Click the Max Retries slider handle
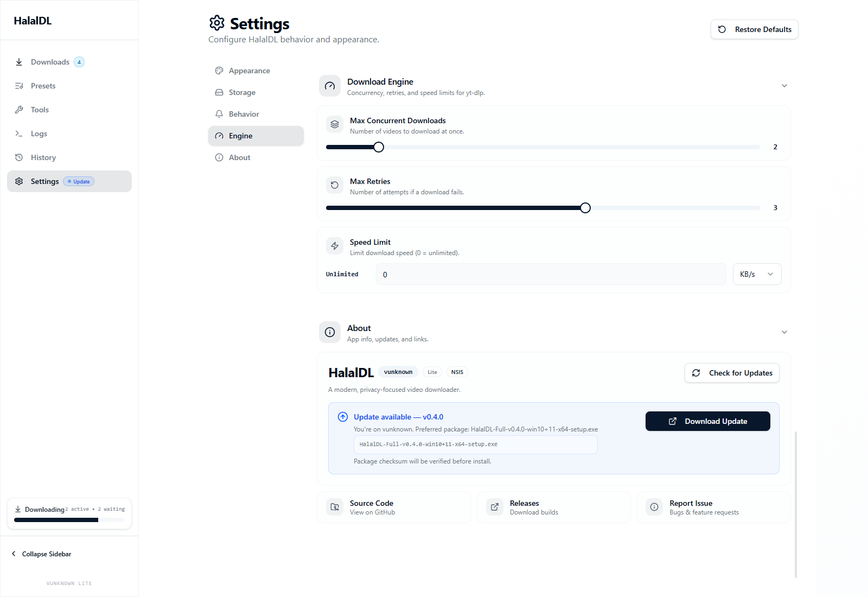This screenshot has height=597, width=868. (585, 208)
